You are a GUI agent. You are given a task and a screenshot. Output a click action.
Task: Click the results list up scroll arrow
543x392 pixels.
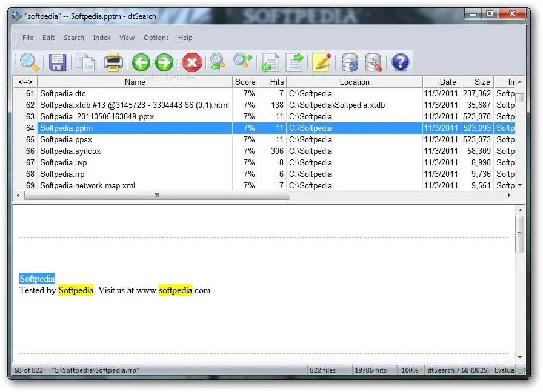pos(520,82)
